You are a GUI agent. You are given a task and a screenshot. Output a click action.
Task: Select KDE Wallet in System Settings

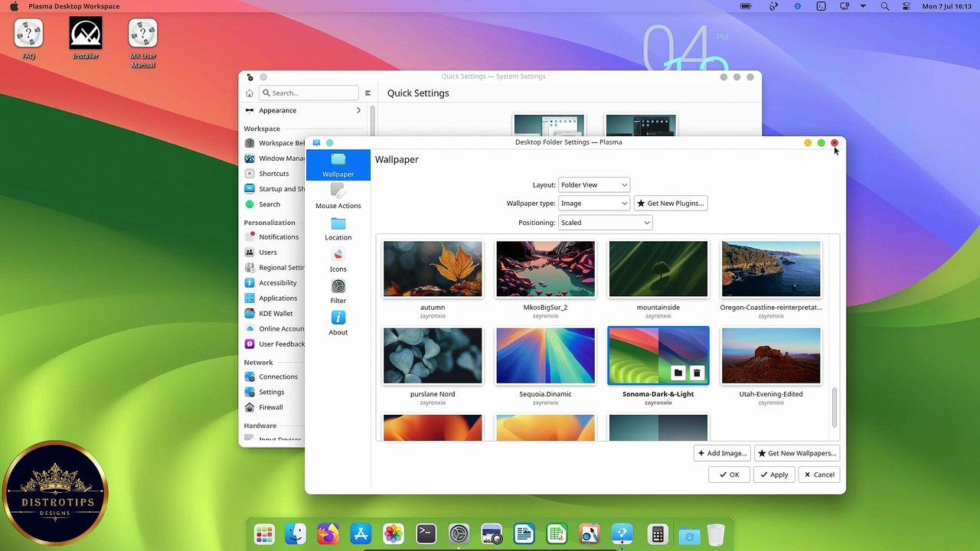tap(274, 314)
